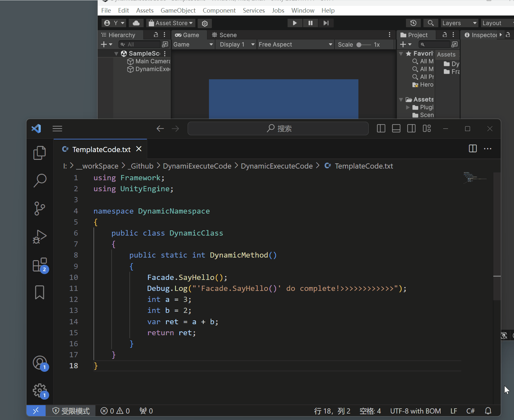This screenshot has width=514, height=420.
Task: Open the VS Code Explorer panel
Action: click(39, 153)
